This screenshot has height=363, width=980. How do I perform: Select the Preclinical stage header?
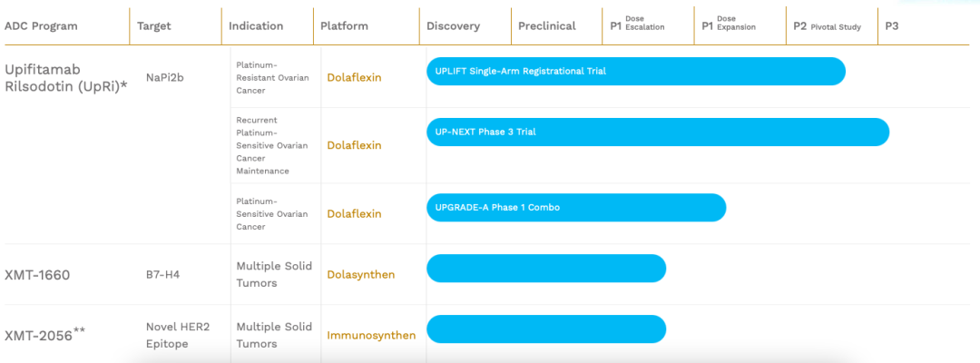[x=546, y=26]
